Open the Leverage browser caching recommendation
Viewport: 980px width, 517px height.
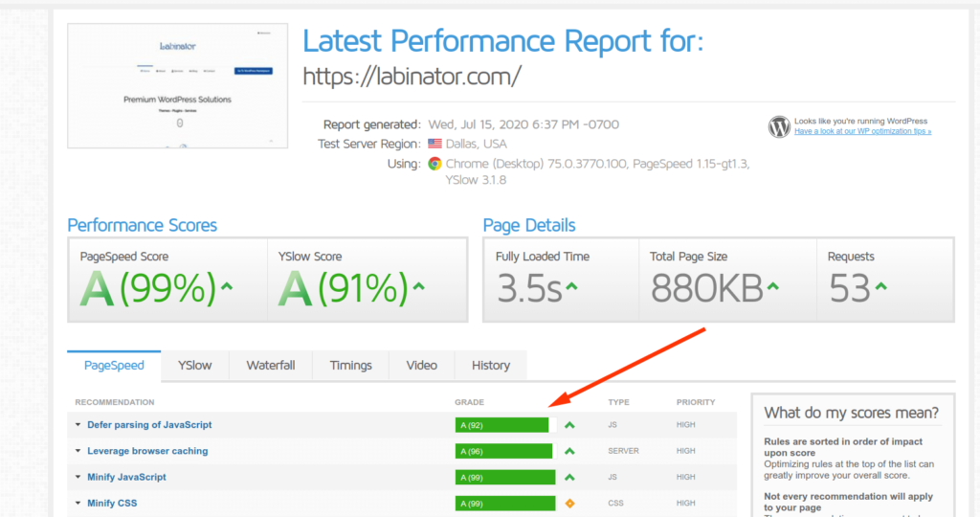(x=147, y=451)
